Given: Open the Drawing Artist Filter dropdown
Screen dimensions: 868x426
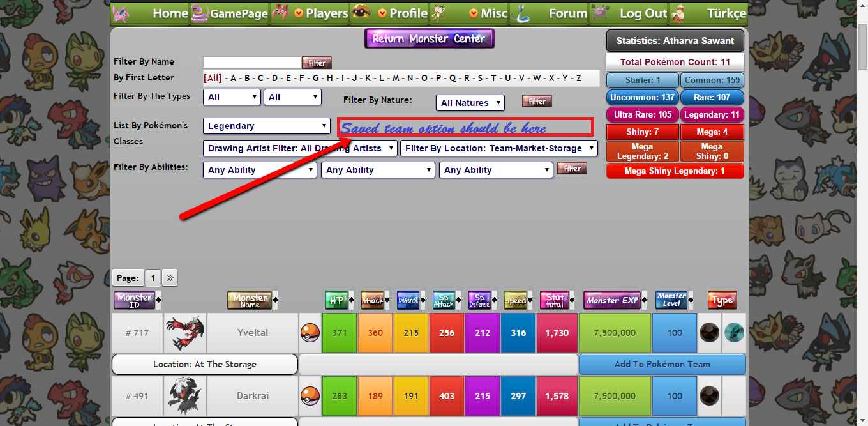Looking at the screenshot, I should (x=299, y=148).
